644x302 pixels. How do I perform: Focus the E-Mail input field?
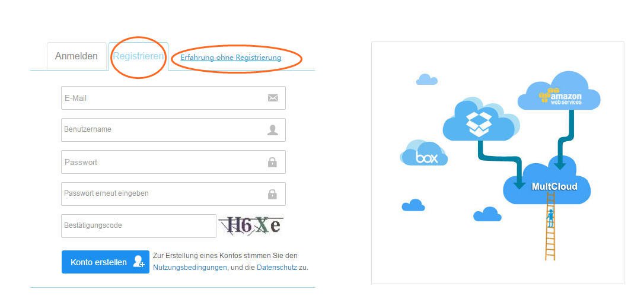coord(173,98)
